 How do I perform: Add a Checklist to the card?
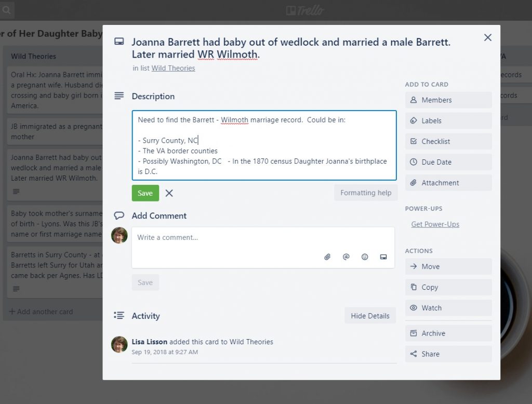coord(448,141)
